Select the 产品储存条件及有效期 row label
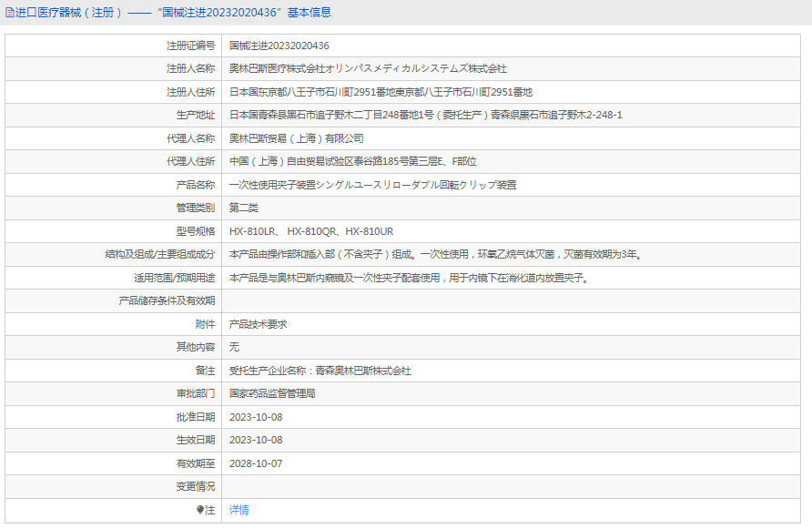 (167, 300)
